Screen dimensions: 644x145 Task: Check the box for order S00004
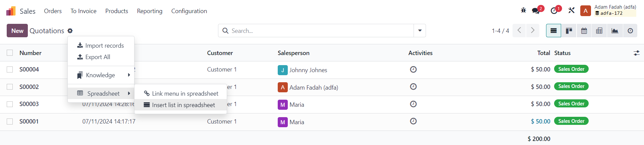coord(10,69)
